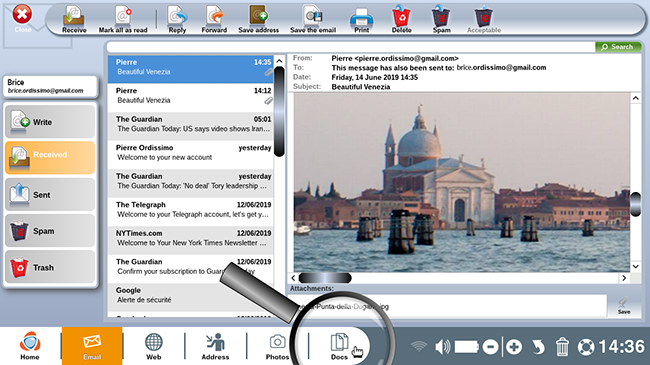Click the 14:36 clock
650x365 pixels.
coord(622,347)
